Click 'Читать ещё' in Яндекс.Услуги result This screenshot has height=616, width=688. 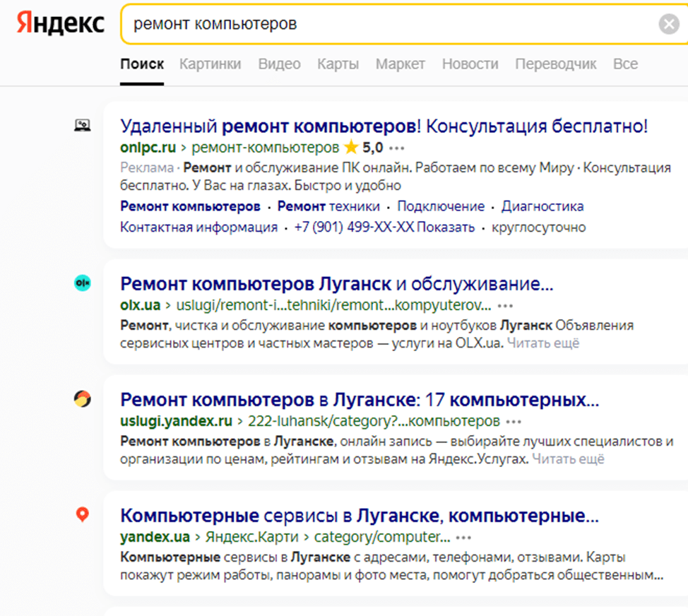(x=568, y=459)
